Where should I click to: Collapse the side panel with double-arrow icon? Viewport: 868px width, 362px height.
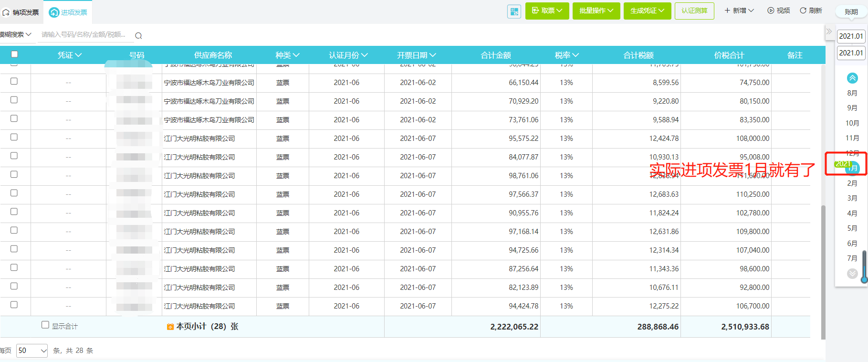point(829,32)
